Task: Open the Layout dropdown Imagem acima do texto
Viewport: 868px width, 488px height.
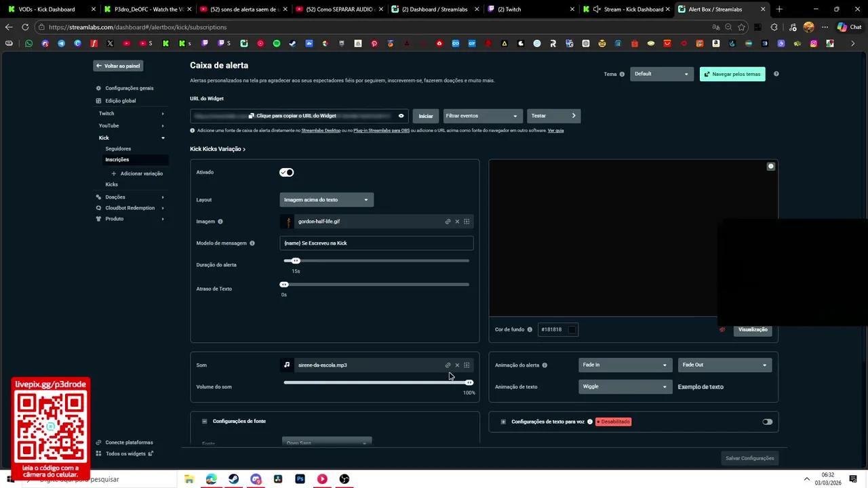Action: pos(327,200)
